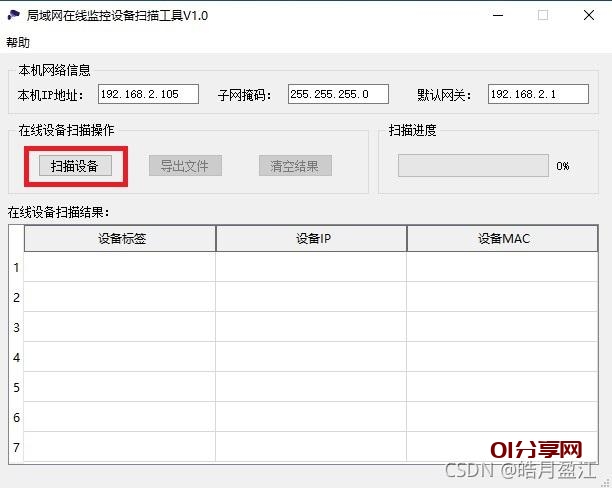612x488 pixels.
Task: Click the 默认网关 gateway field
Action: click(537, 94)
